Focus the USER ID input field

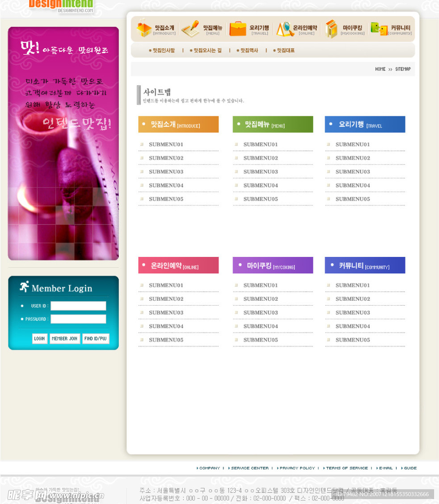tap(78, 306)
